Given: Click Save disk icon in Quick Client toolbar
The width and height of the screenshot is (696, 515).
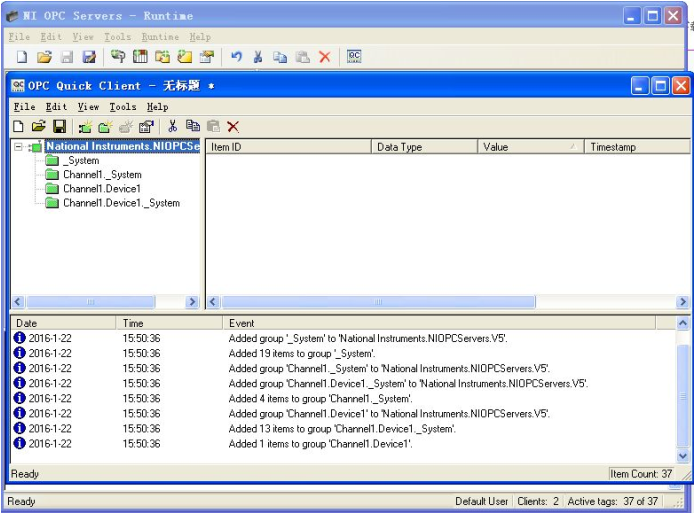Looking at the screenshot, I should point(59,127).
